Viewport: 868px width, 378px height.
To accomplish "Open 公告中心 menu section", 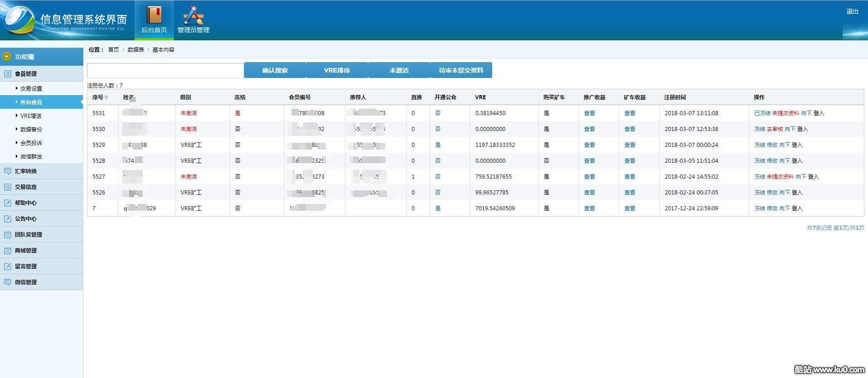I will click(x=26, y=218).
